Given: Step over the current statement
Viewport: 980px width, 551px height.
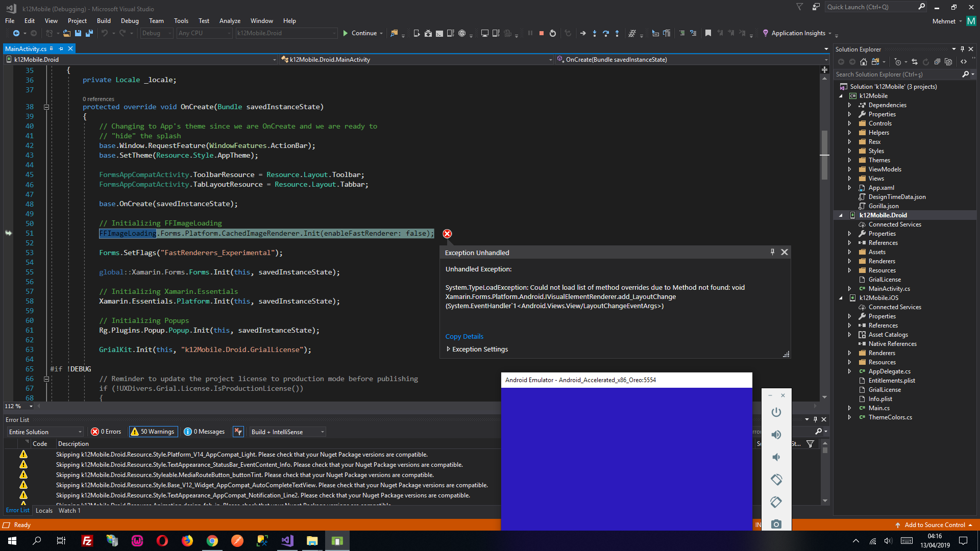Looking at the screenshot, I should [x=606, y=33].
